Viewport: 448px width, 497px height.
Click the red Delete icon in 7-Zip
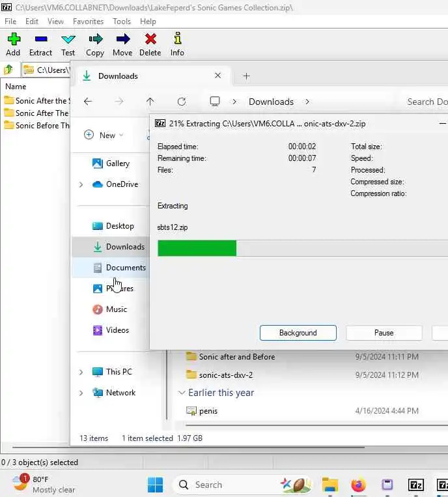pyautogui.click(x=150, y=44)
